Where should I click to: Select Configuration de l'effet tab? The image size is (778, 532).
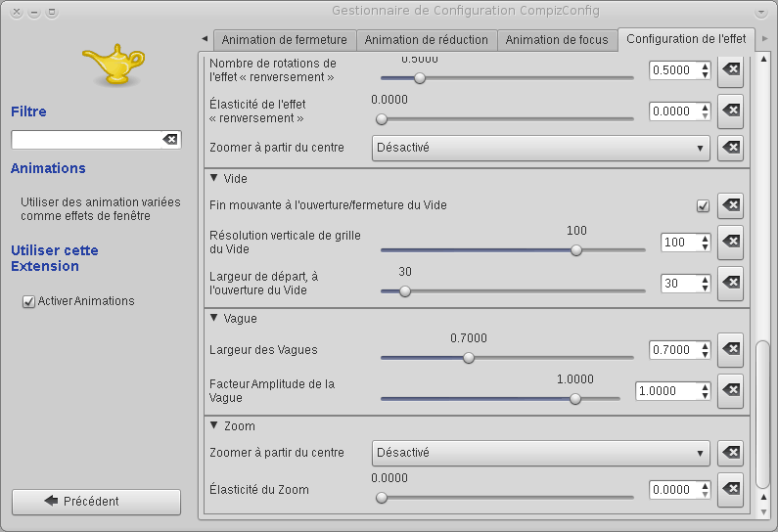(x=686, y=39)
